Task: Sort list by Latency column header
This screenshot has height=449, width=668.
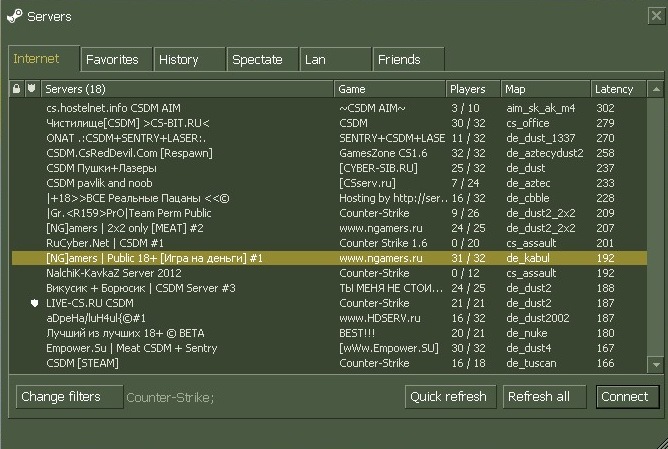Action: 619,89
